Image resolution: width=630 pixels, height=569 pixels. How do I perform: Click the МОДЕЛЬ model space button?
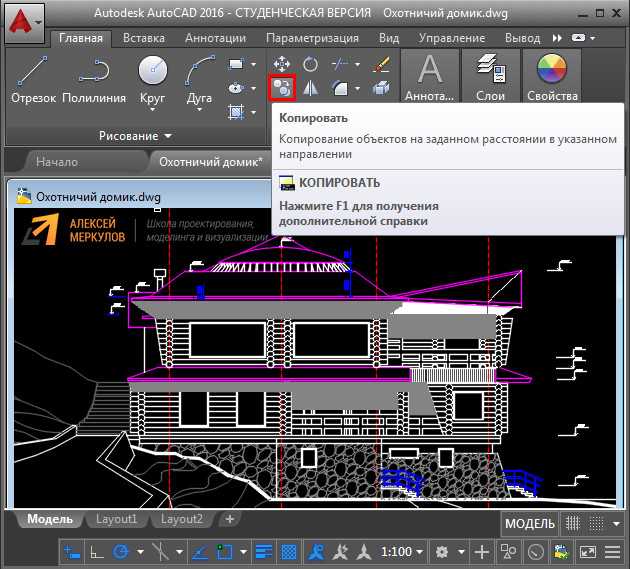pos(529,524)
